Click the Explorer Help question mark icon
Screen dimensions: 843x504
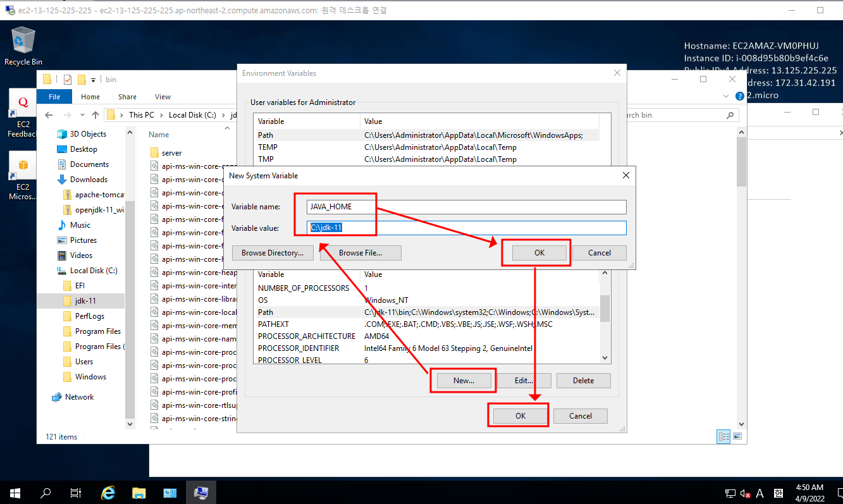(739, 96)
